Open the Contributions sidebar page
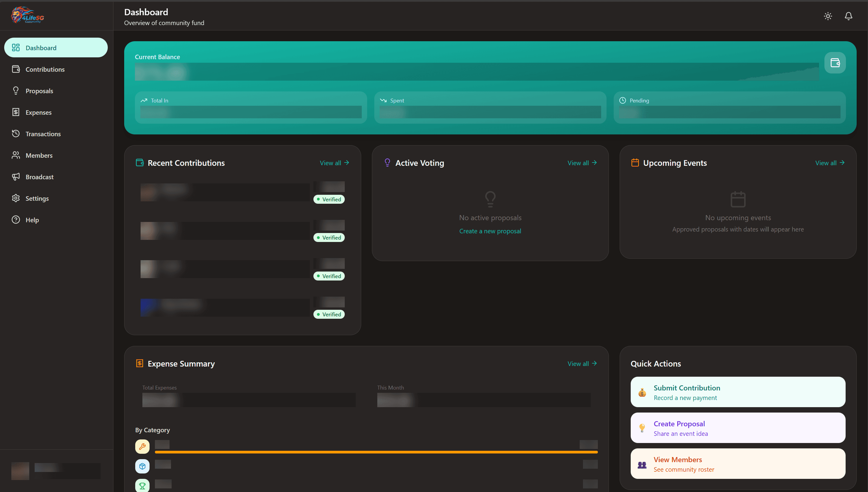 point(45,69)
